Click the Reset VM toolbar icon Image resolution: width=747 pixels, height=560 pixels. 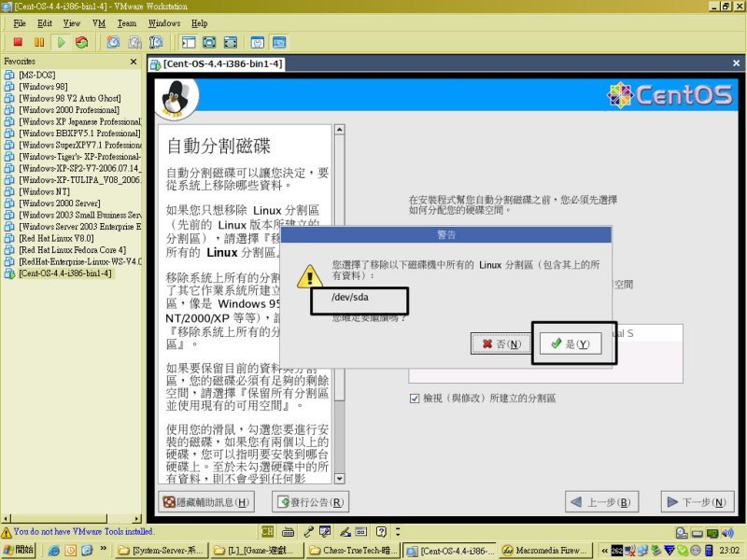[x=82, y=42]
